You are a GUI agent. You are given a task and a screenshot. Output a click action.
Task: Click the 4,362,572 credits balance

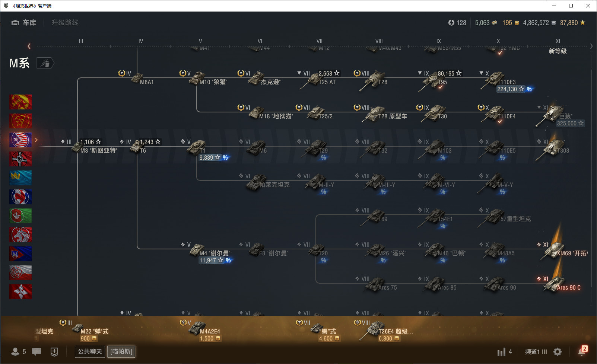click(x=540, y=23)
